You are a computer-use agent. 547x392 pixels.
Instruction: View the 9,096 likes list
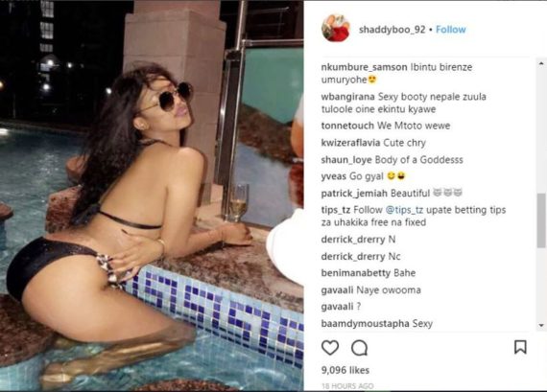pos(345,370)
